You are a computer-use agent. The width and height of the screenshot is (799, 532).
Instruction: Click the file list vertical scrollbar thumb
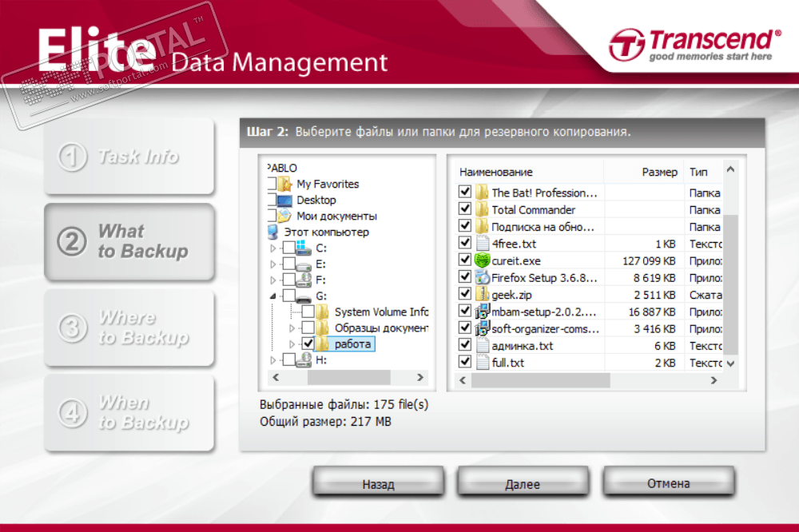731,284
